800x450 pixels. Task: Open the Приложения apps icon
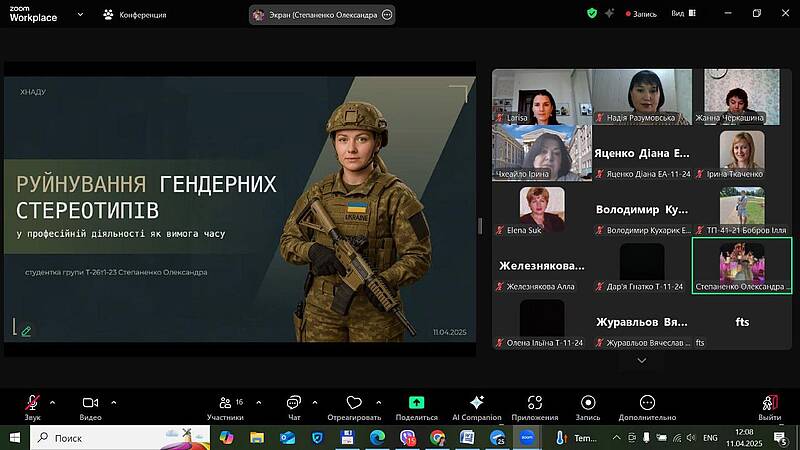coord(534,403)
